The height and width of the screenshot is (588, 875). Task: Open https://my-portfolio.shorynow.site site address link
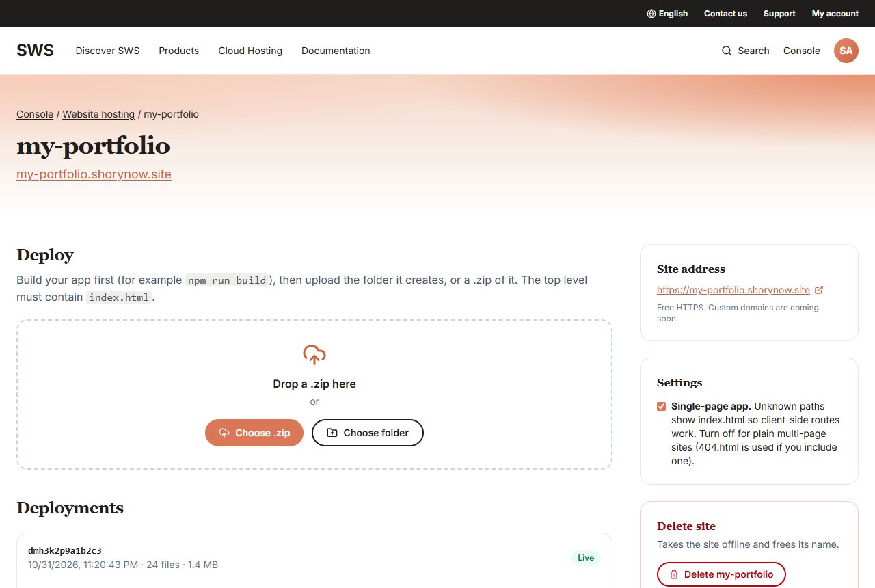(x=733, y=290)
